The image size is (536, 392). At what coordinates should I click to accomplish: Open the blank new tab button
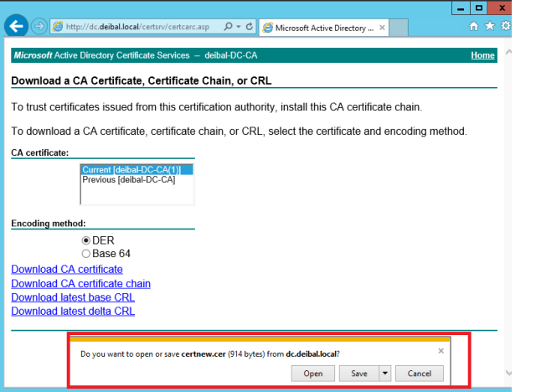tap(400, 28)
